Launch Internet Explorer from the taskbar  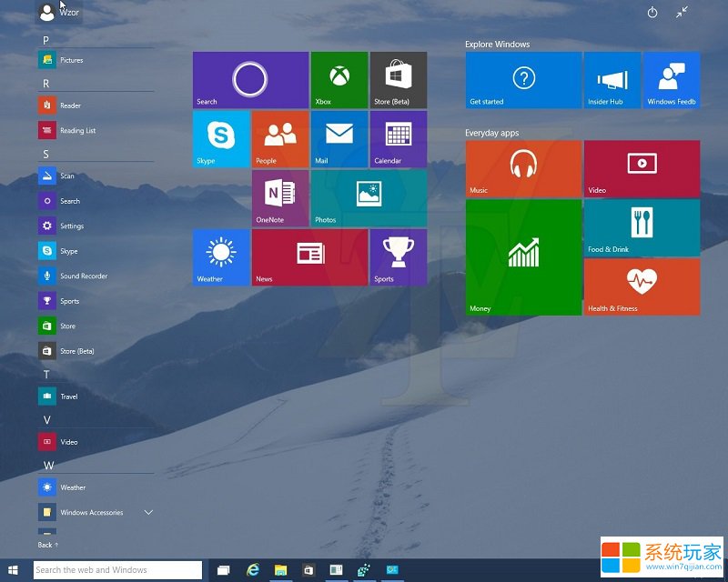click(253, 570)
